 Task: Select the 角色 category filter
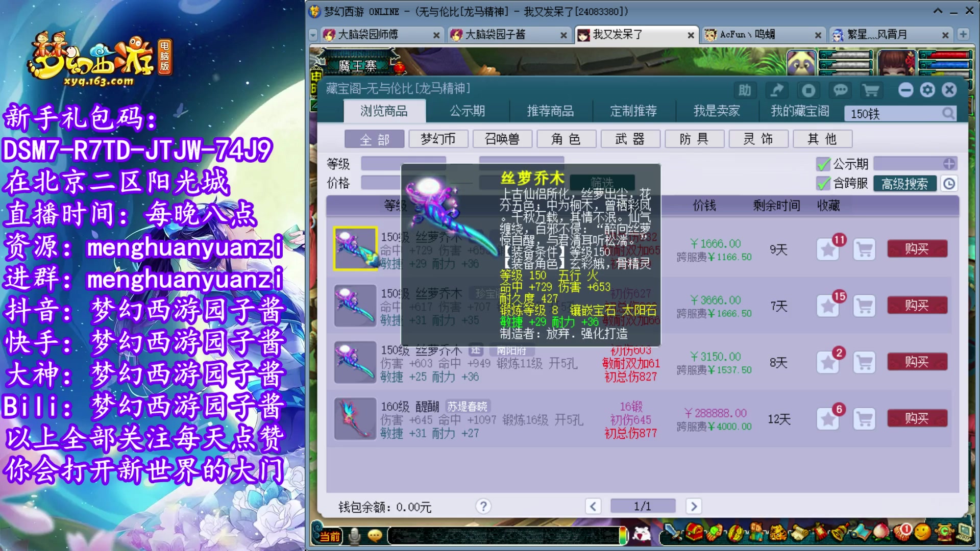pos(567,139)
